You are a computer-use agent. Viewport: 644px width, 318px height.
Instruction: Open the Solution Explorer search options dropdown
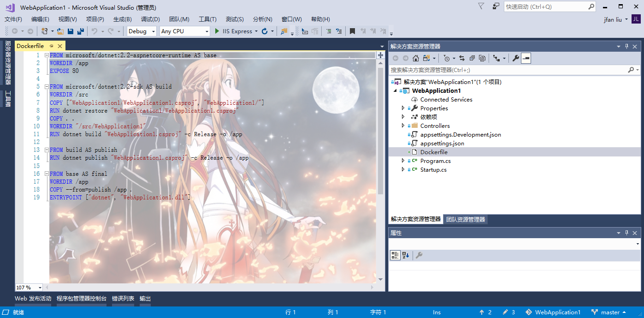pos(638,70)
